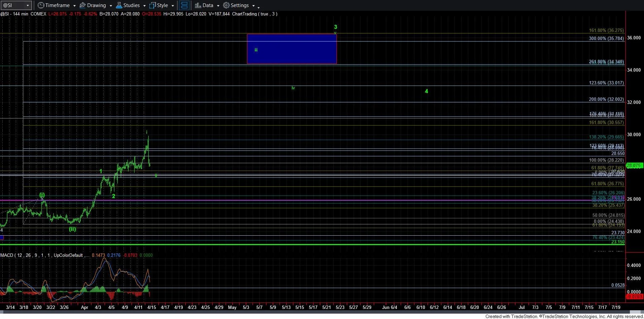Viewport: 644px width, 319px height.
Task: Click the 50.00% (24.815) Fibonacci label
Action: pyautogui.click(x=608, y=215)
